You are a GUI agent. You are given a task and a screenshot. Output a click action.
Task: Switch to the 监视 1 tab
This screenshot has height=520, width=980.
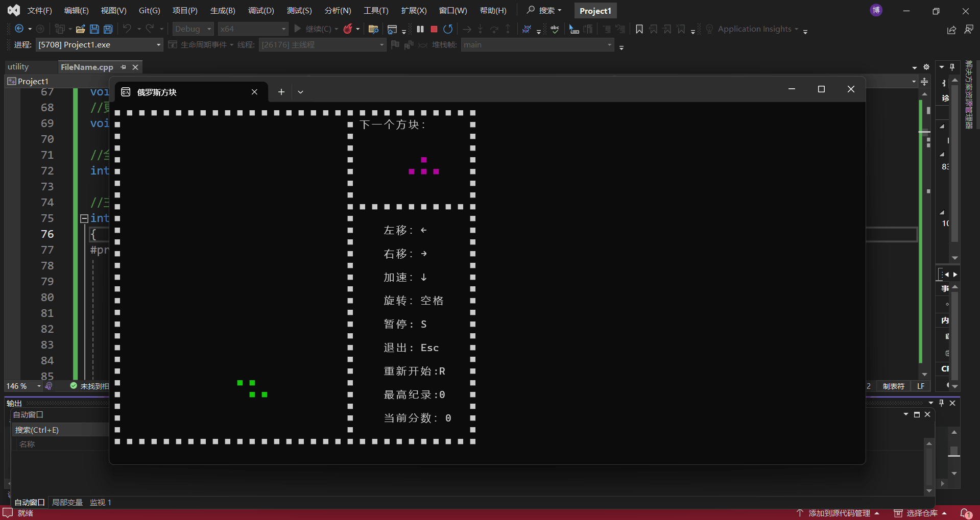click(x=101, y=502)
